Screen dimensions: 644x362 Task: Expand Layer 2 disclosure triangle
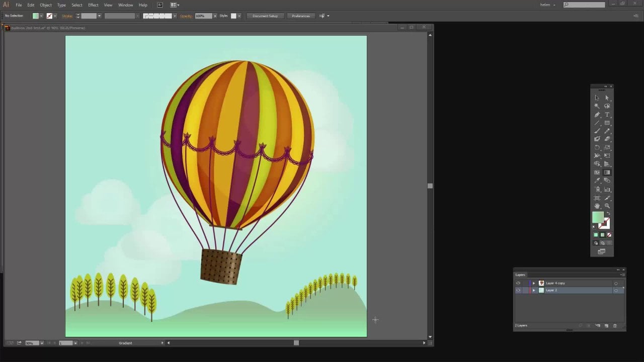click(x=534, y=290)
